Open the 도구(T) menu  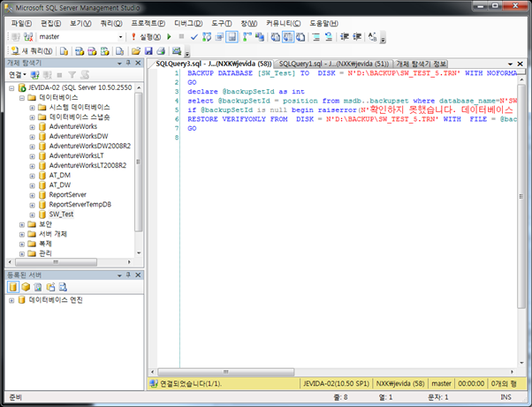(222, 23)
